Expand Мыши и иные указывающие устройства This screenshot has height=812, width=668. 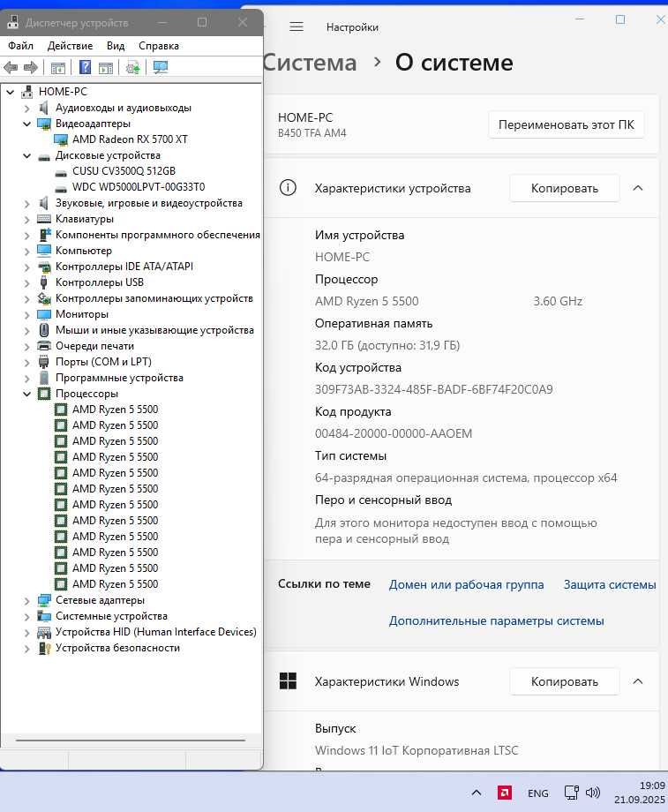27,330
